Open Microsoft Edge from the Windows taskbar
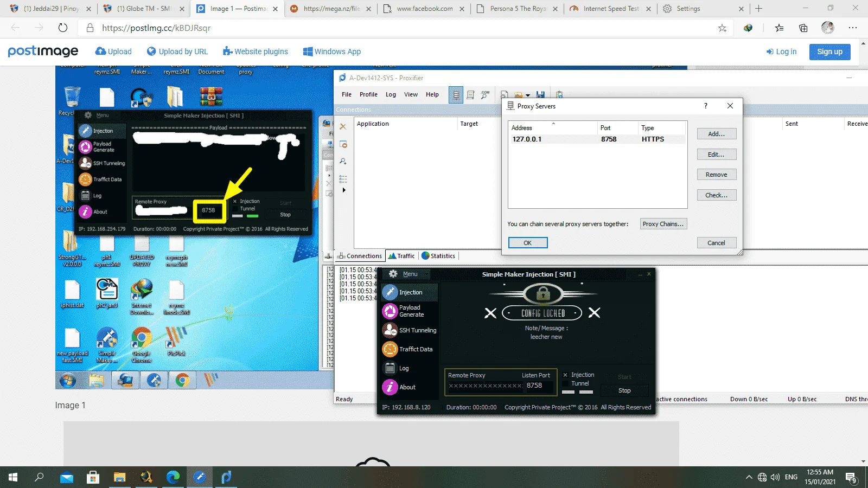868x488 pixels. pos(173,477)
